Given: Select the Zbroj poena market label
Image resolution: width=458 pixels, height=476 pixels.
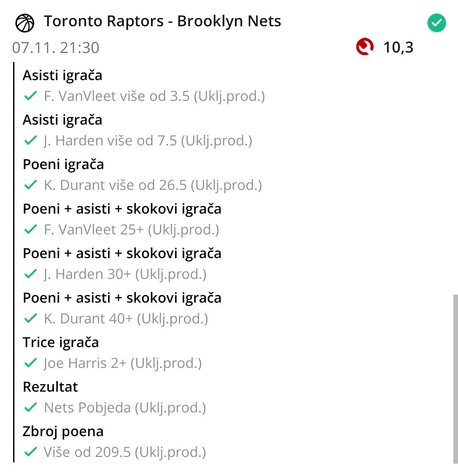Looking at the screenshot, I should (x=63, y=431).
